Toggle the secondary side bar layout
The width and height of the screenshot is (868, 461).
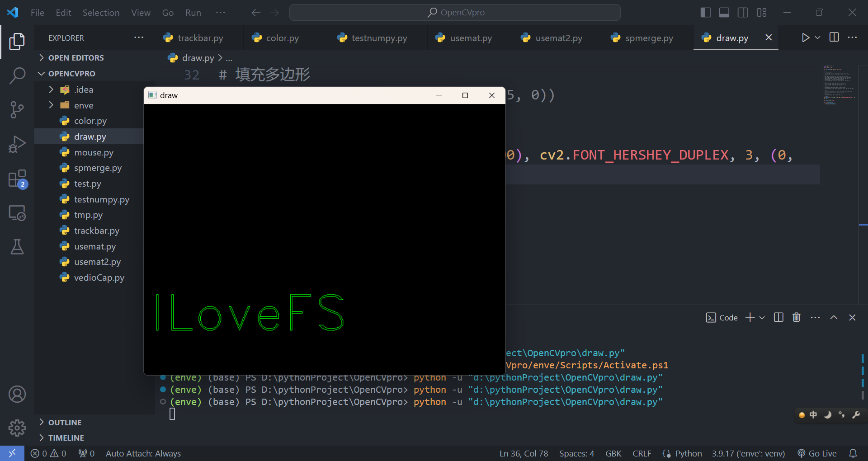coord(742,13)
